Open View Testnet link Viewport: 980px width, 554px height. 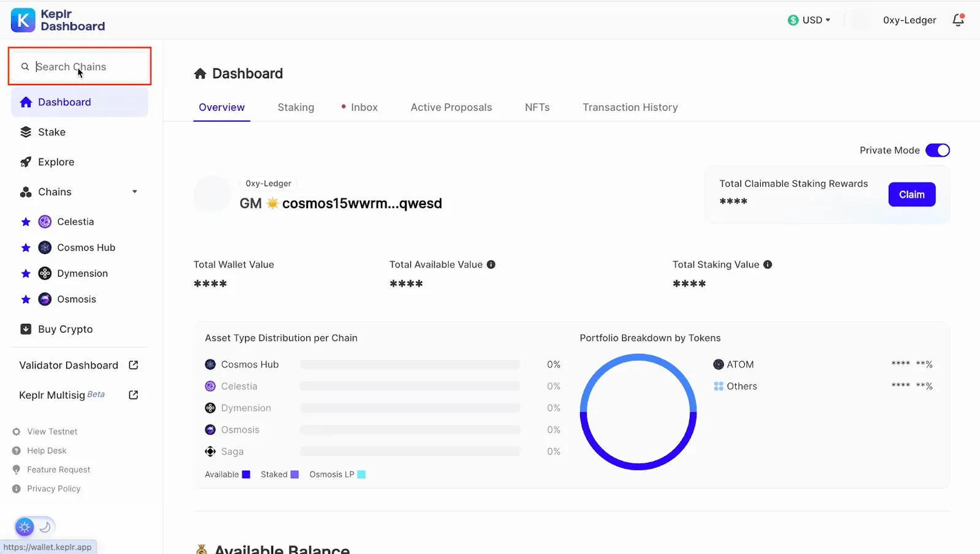pyautogui.click(x=52, y=432)
